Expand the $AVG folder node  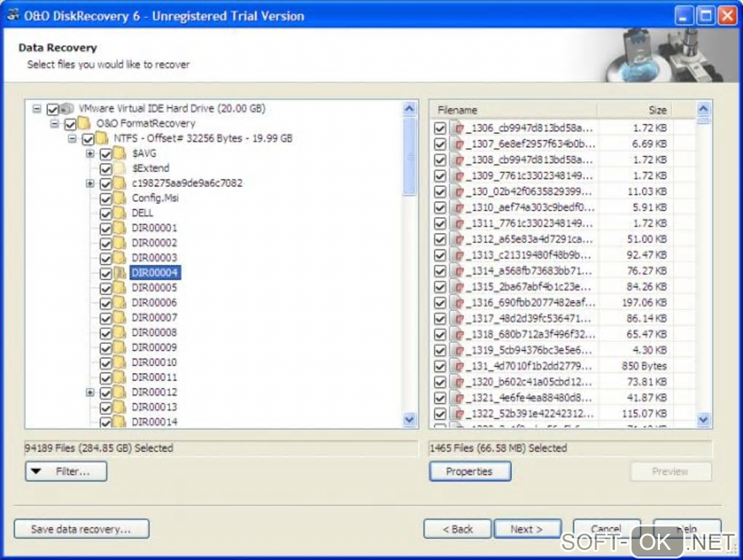coord(90,154)
